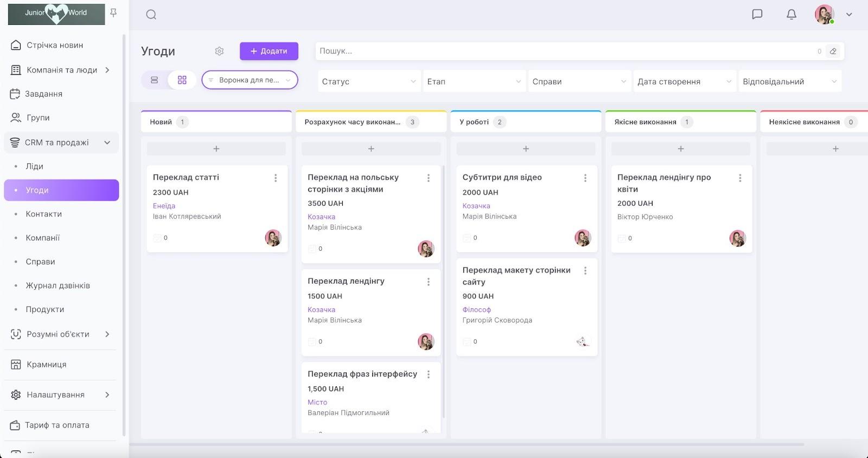Click the horizontal scrollbar at bottom of the board
This screenshot has width=868, height=458.
pos(467,444)
